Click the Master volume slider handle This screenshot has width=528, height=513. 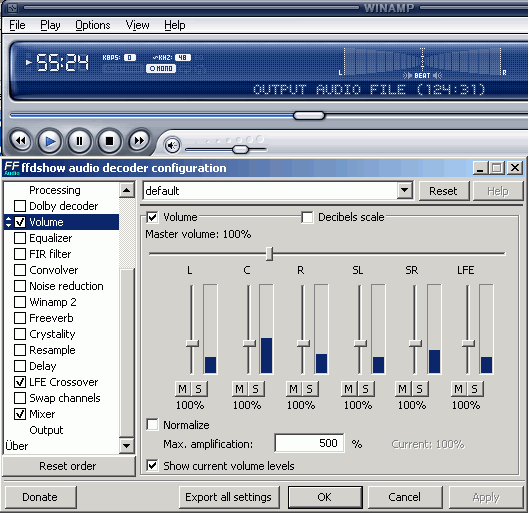tap(269, 254)
